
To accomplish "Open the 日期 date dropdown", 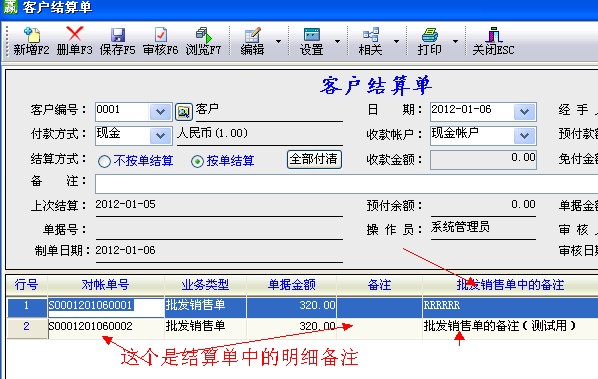I will pos(524,112).
